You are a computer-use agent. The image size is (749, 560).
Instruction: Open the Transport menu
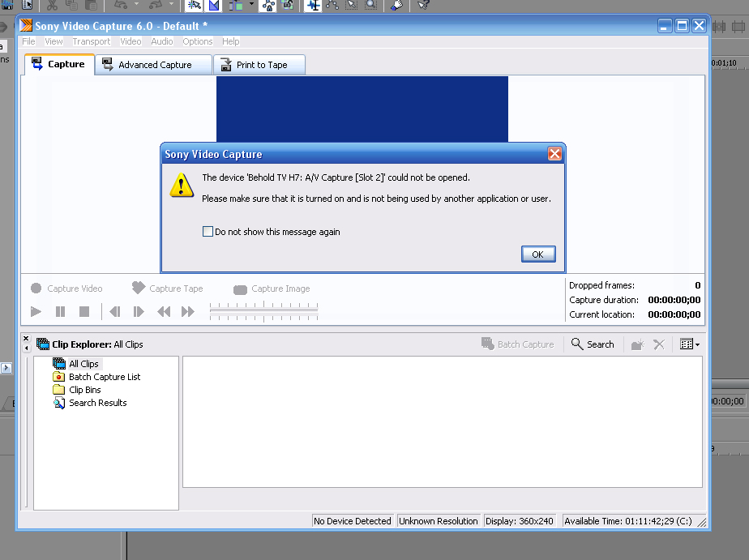91,41
